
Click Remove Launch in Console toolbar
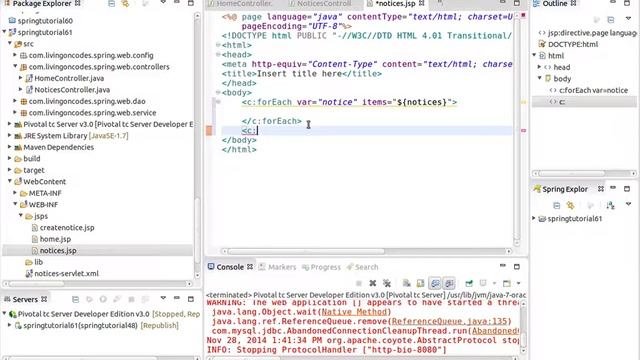(x=373, y=283)
